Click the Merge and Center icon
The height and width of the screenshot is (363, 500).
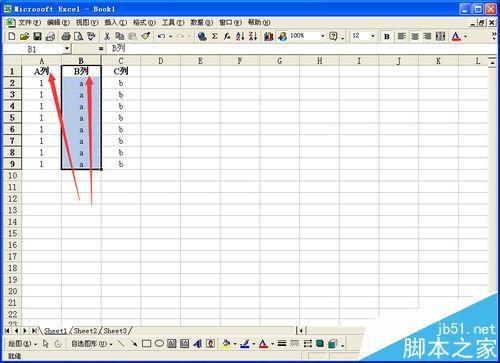(440, 36)
